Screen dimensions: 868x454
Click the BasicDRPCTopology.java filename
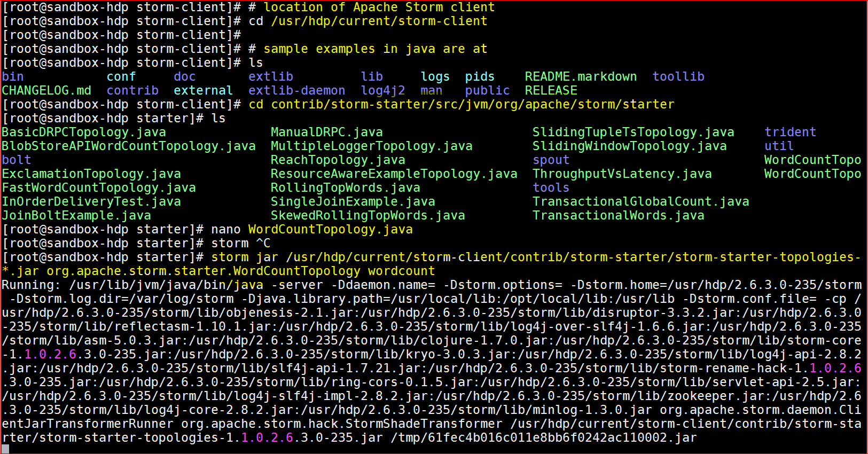[x=84, y=132]
